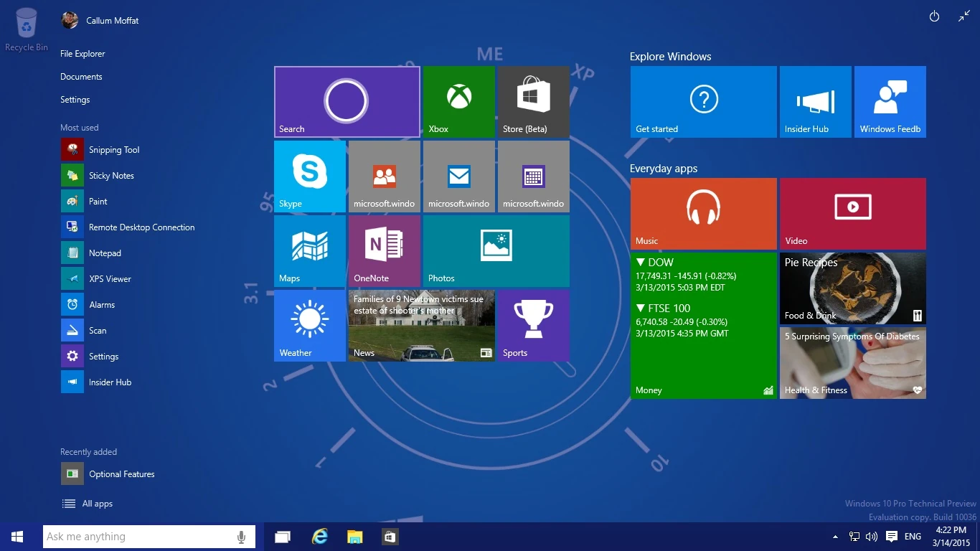Open Remote Desktop Connection
Viewport: 980px width, 551px height.
129,227
